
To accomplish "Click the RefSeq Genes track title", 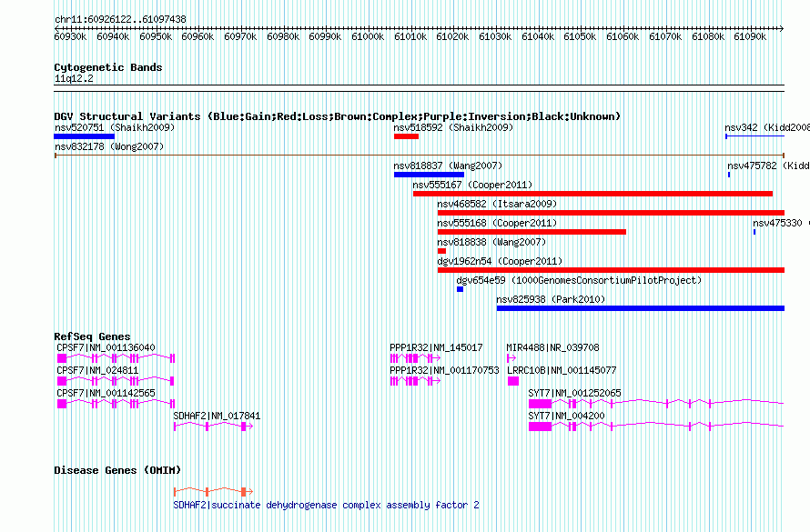I will tap(92, 336).
